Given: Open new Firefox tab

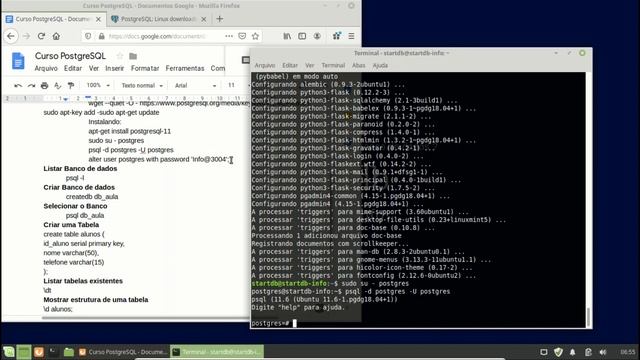Looking at the screenshot, I should [x=220, y=19].
